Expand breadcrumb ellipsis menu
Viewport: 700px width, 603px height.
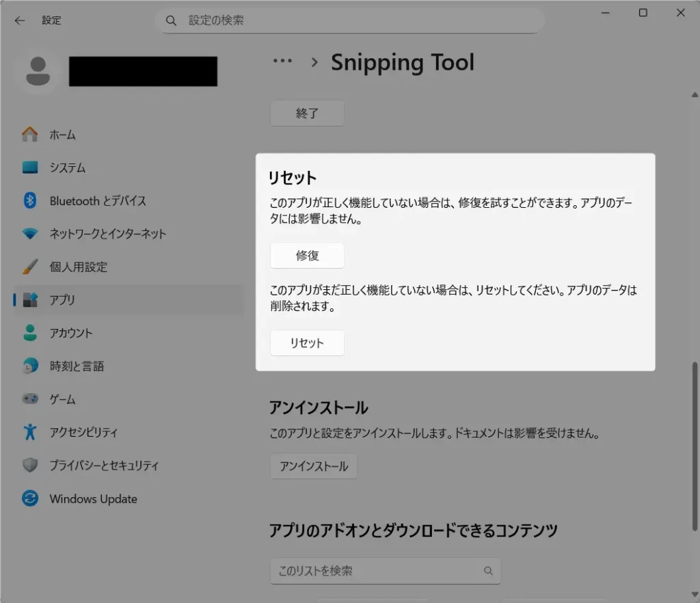point(282,61)
